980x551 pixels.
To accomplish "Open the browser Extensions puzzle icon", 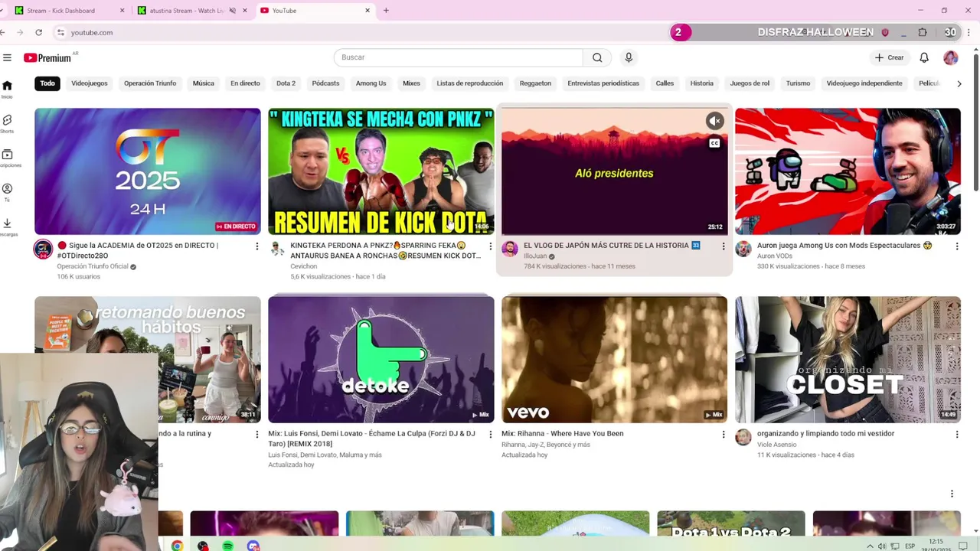I will 923,32.
